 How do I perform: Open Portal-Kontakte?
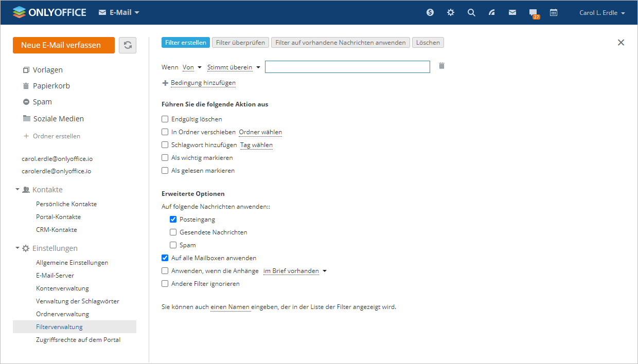pos(58,217)
